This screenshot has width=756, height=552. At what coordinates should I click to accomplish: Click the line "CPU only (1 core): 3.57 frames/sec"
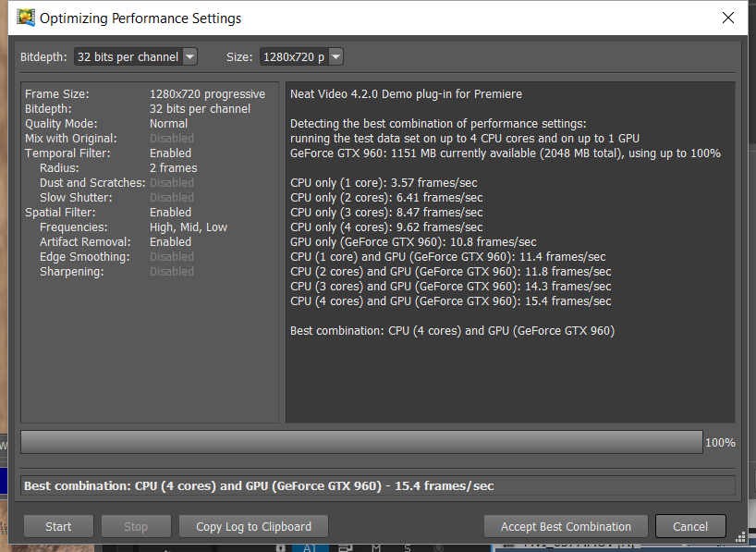point(384,183)
